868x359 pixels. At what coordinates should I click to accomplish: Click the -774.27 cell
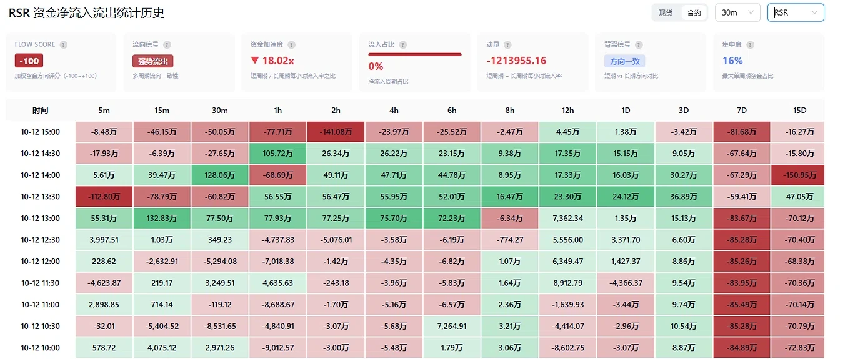pyautogui.click(x=510, y=240)
